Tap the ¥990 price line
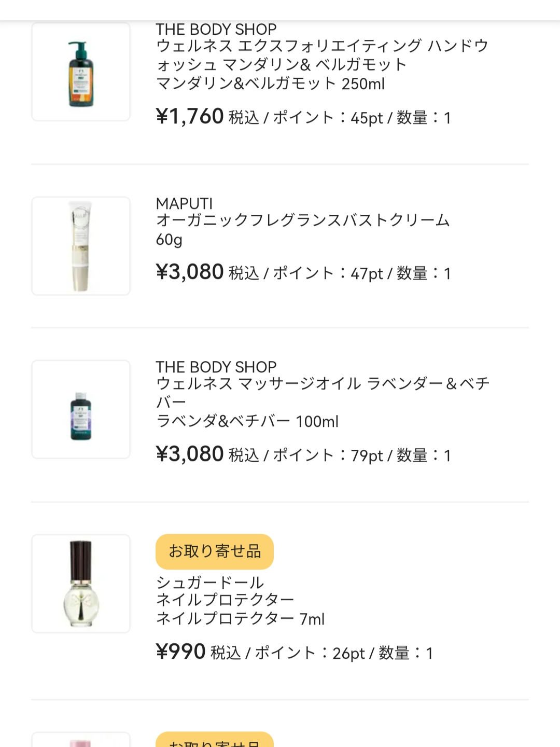Image resolution: width=560 pixels, height=747 pixels. [x=294, y=652]
